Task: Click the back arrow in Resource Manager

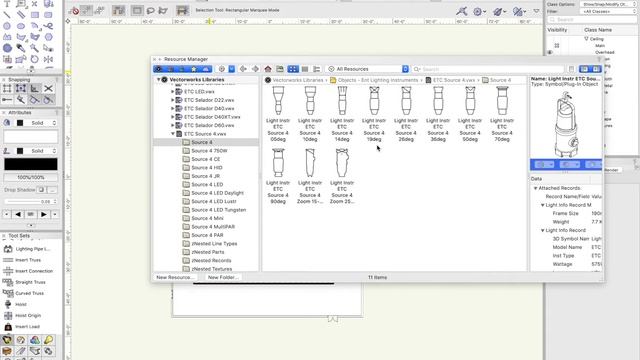Action: pyautogui.click(x=243, y=69)
